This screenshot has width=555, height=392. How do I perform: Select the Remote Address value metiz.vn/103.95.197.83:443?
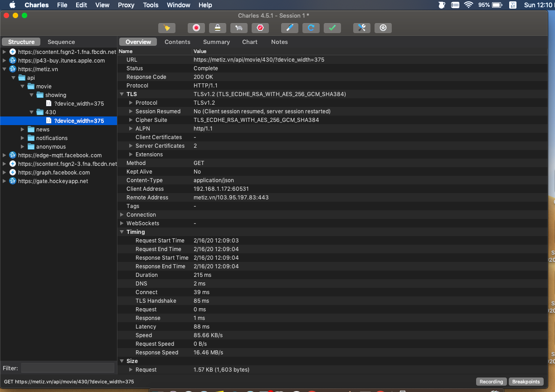[x=231, y=198]
